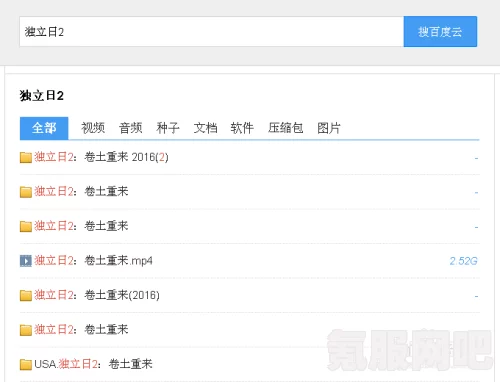500x382 pixels.
Task: Click the 2.52G file size text
Action: coord(463,261)
